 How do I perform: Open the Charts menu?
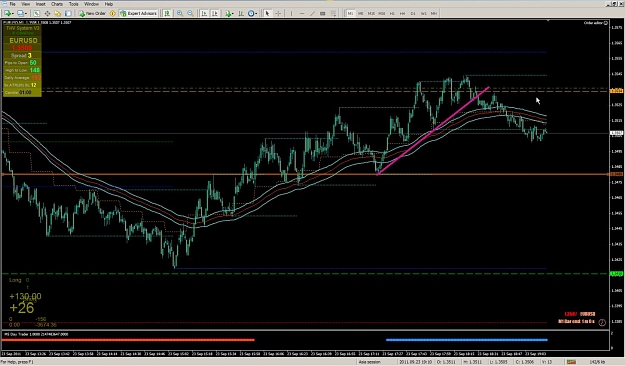click(57, 4)
